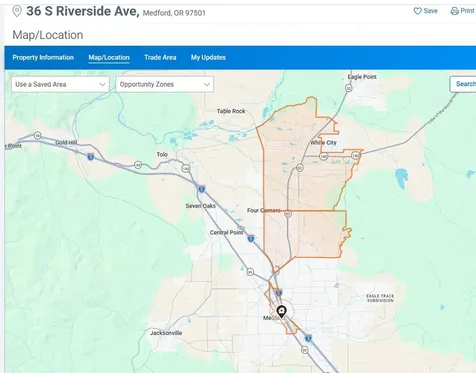Viewport: 476px width, 373px height.
Task: Open the Trade Area tab
Action: tap(160, 57)
